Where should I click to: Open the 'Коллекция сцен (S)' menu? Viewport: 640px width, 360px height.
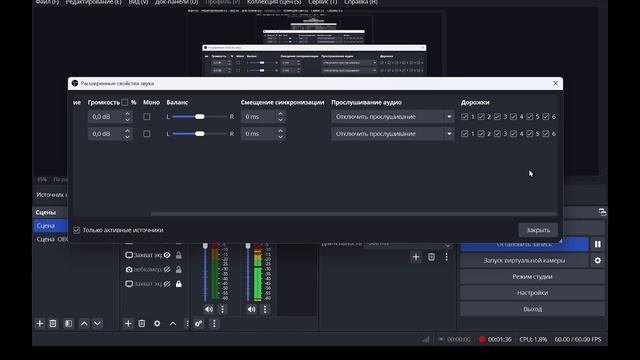[x=274, y=2]
